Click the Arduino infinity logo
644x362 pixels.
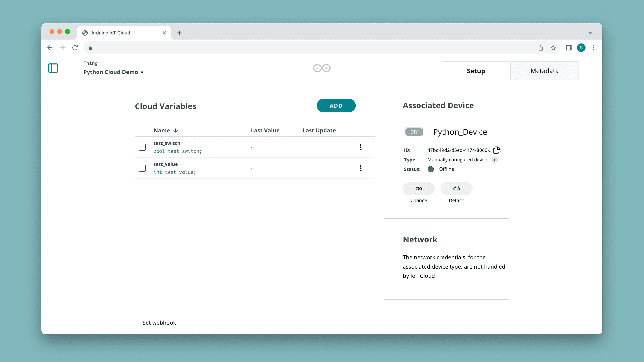[322, 68]
